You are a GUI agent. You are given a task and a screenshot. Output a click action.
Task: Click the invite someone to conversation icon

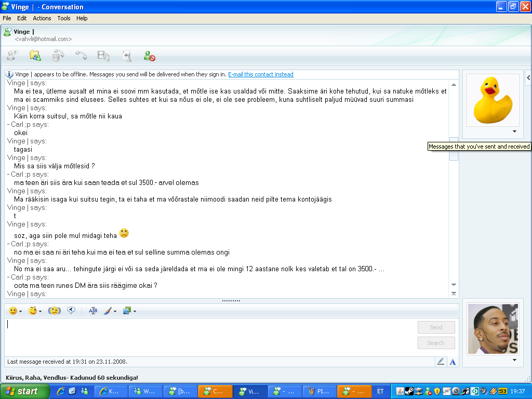point(12,56)
